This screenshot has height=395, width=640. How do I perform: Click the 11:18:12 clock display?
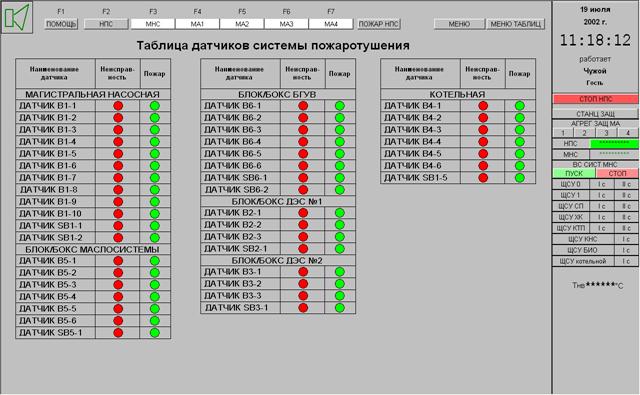(596, 40)
